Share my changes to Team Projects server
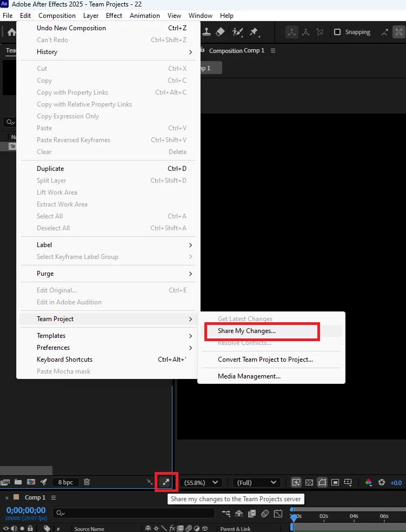406x532 pixels. [166, 482]
